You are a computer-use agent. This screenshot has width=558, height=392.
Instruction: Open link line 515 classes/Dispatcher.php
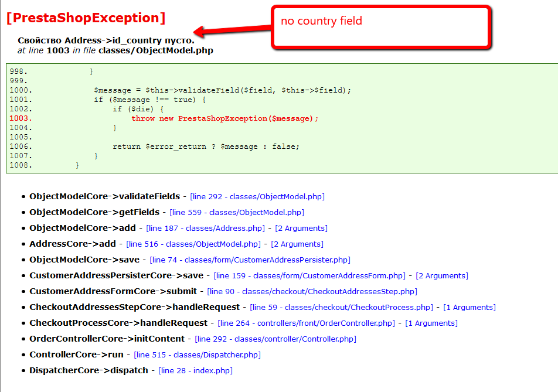tap(197, 355)
